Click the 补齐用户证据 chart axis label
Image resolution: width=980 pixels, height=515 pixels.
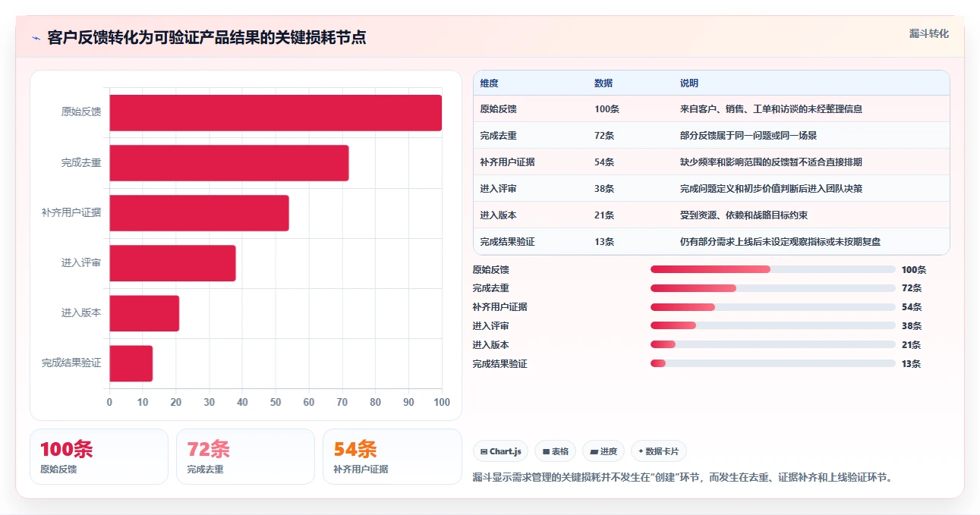(x=71, y=213)
